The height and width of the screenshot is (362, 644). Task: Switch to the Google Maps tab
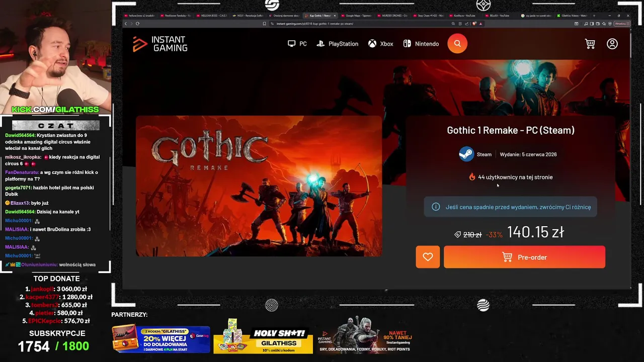coord(357,16)
